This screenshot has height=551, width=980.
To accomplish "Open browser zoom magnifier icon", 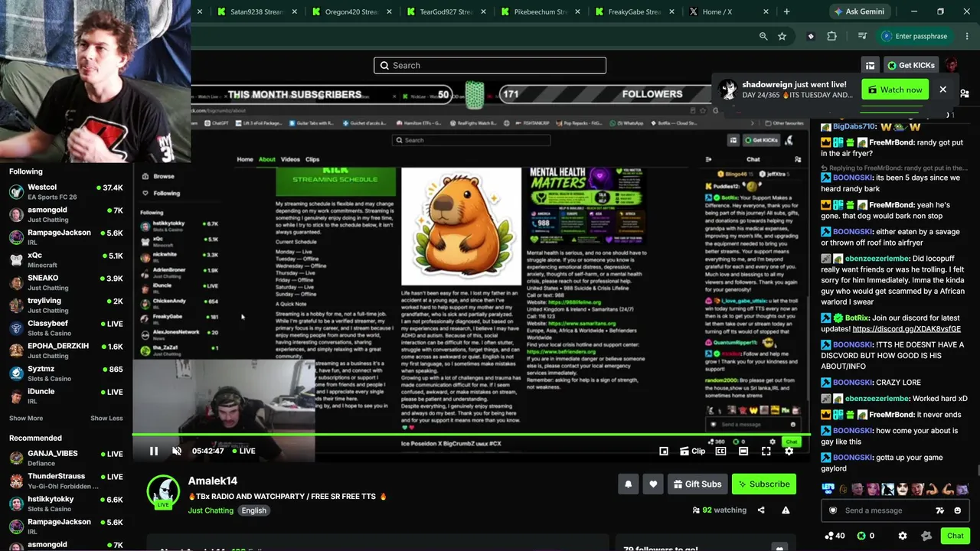I will pos(763,36).
